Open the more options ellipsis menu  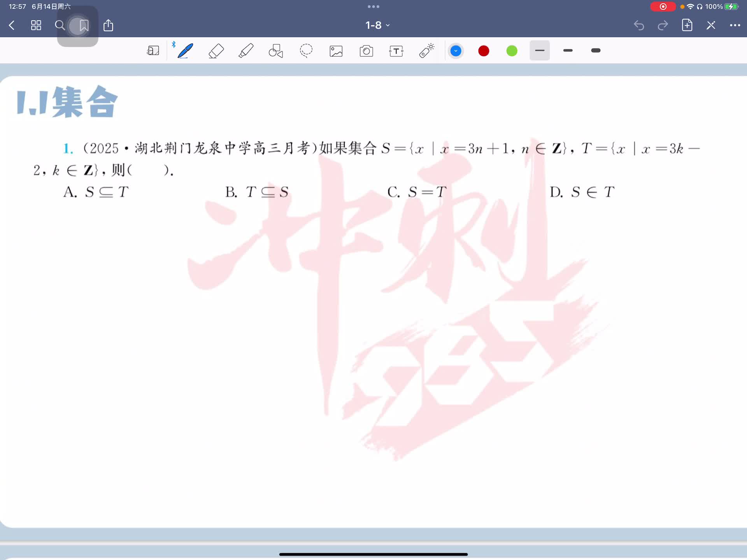point(735,26)
